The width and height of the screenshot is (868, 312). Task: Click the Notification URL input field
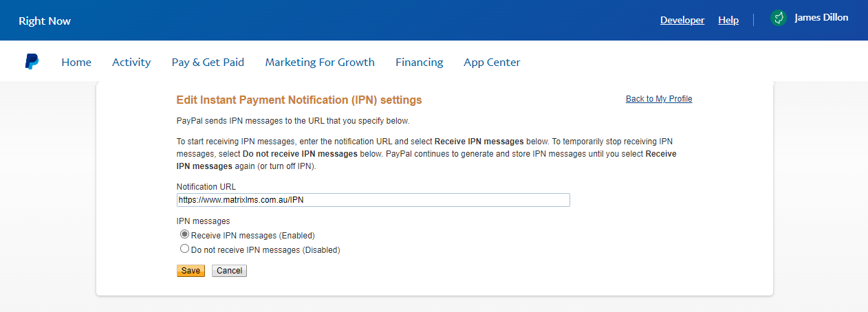point(373,200)
